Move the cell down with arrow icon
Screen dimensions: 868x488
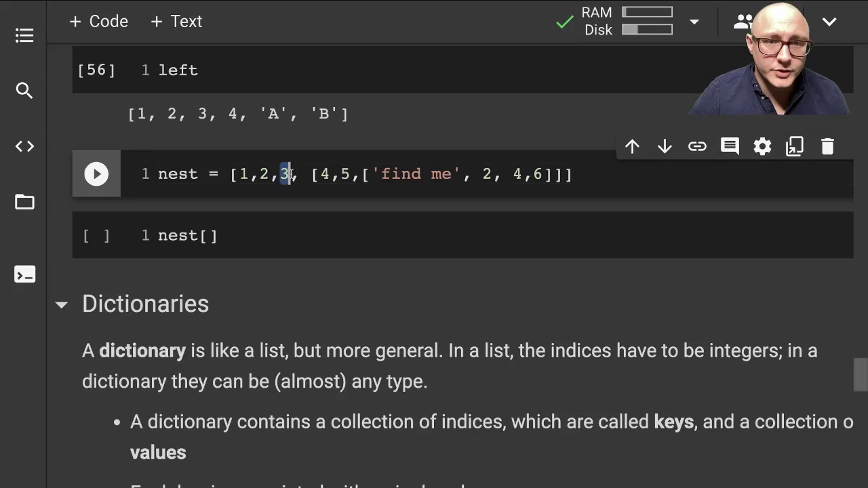[x=665, y=146]
